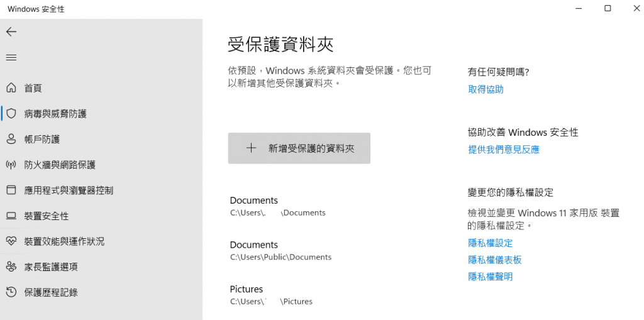Click 協助改善 Windows 安全性 heading

pyautogui.click(x=523, y=132)
